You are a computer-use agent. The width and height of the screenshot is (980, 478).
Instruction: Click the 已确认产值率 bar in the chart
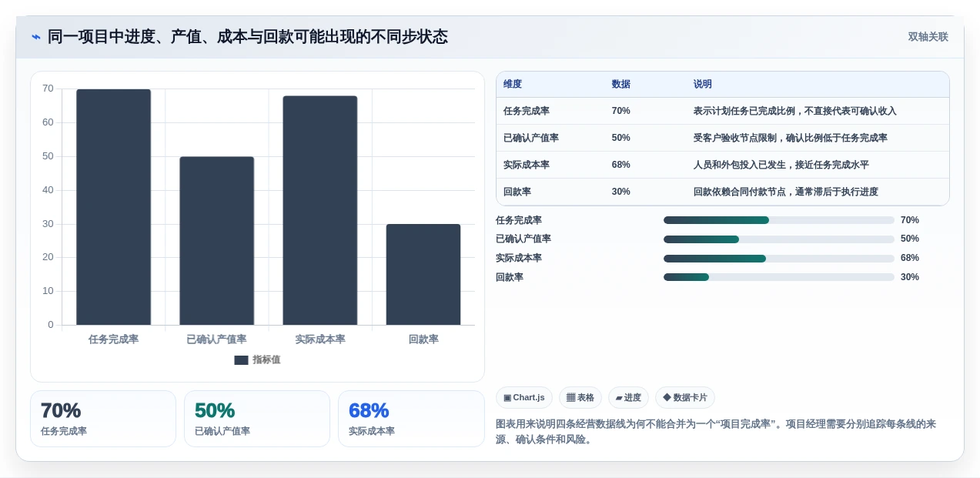[x=216, y=241]
